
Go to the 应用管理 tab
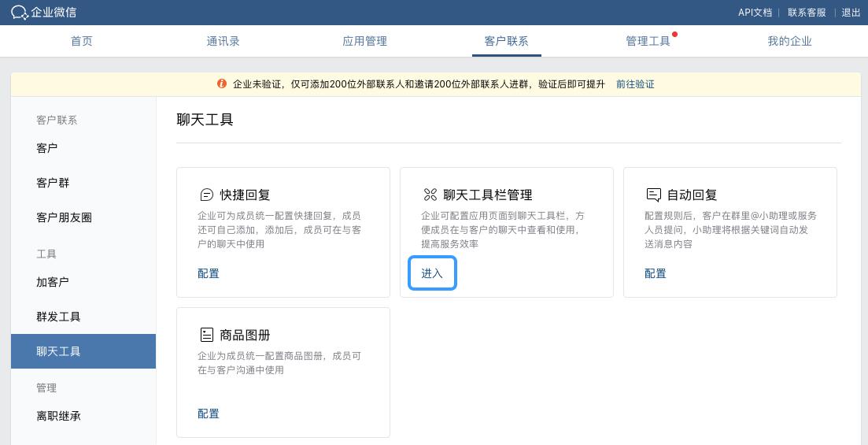364,41
